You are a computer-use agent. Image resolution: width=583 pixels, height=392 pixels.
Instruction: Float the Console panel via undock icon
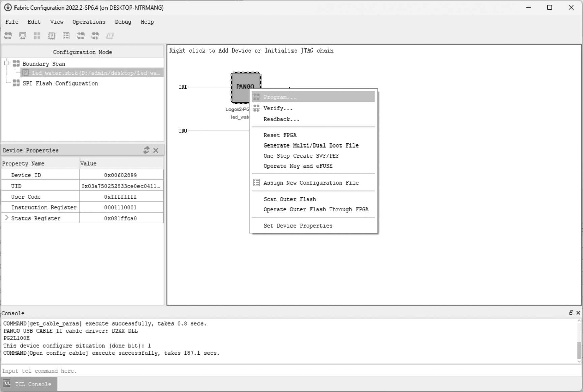coord(571,313)
